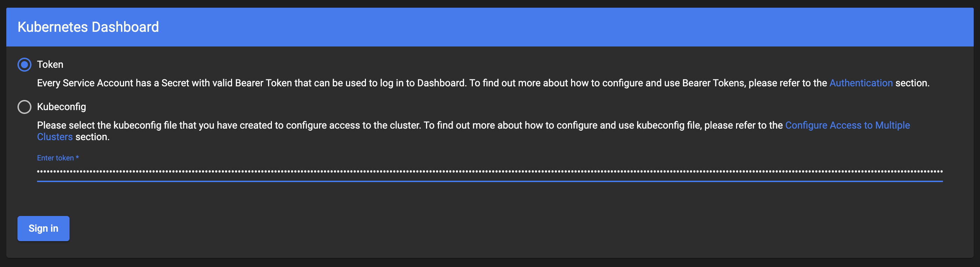The image size is (980, 267).
Task: Click the word 'section.' after Authentication link
Action: coord(912,83)
